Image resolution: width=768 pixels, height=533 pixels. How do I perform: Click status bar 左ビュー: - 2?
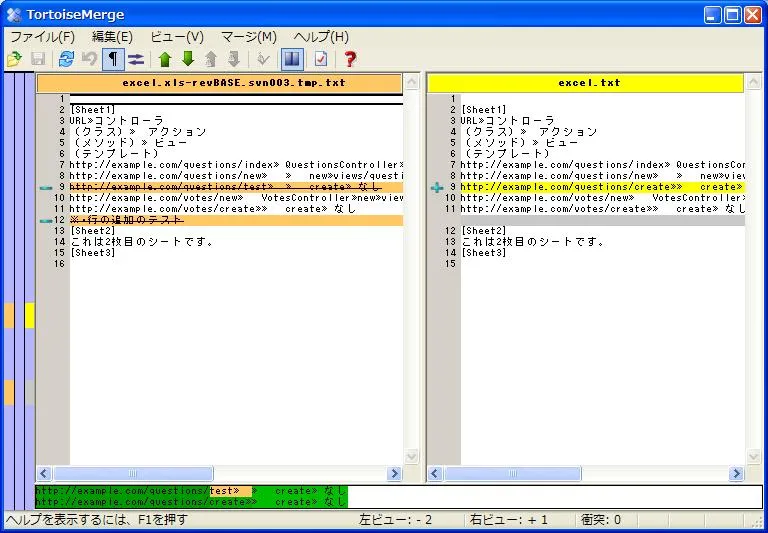395,520
